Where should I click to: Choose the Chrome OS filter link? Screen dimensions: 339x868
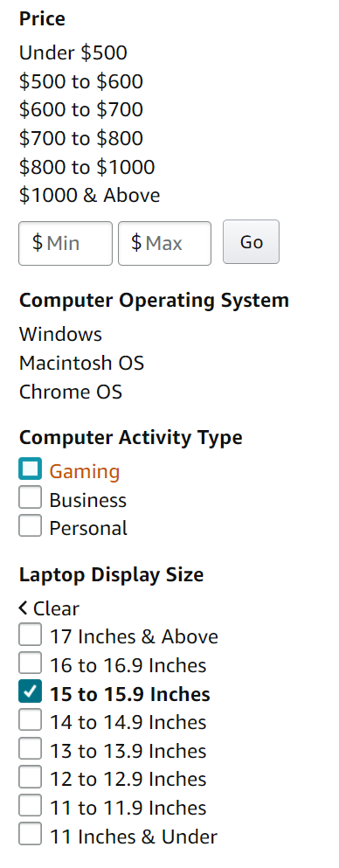(x=71, y=392)
